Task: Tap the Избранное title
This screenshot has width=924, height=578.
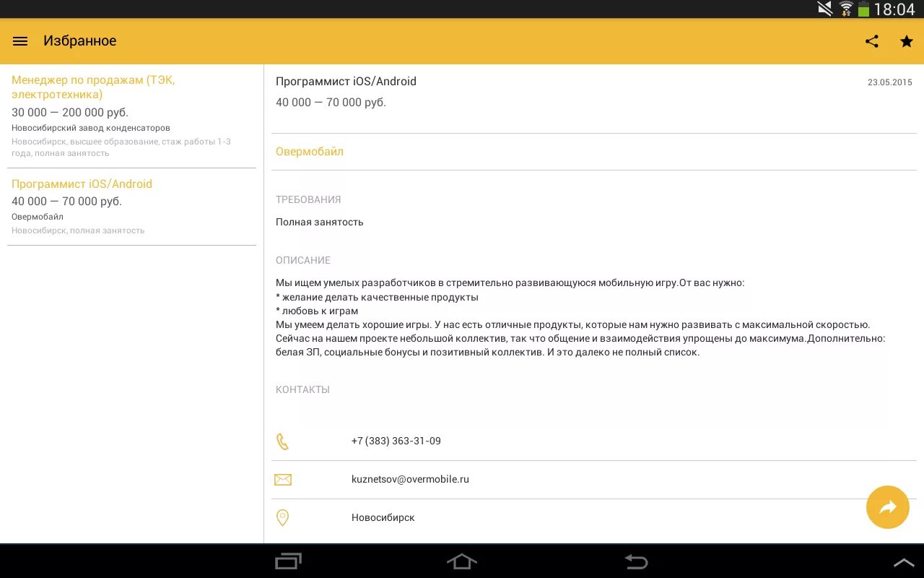Action: [80, 41]
